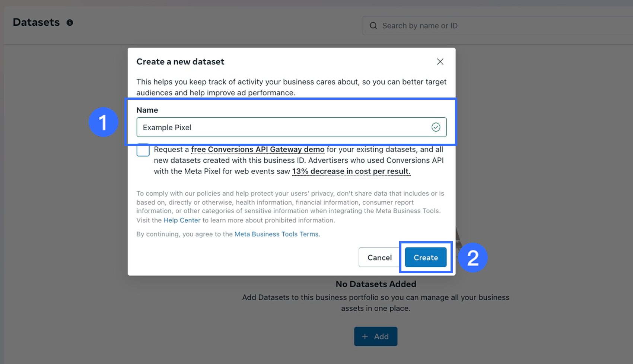633x364 pixels.
Task: Open the Meta Business Tools Terms link
Action: pos(277,234)
